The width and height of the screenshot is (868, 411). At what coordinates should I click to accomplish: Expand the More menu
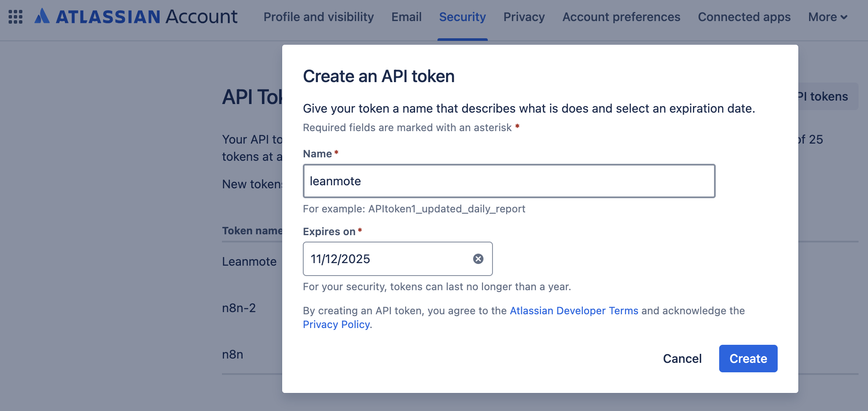pyautogui.click(x=828, y=17)
